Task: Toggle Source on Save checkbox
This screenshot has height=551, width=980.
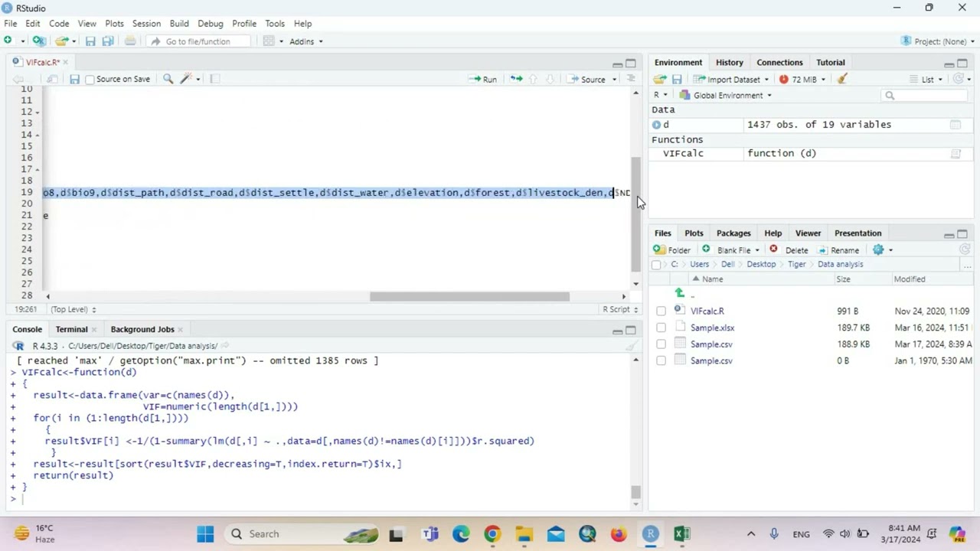Action: point(90,80)
